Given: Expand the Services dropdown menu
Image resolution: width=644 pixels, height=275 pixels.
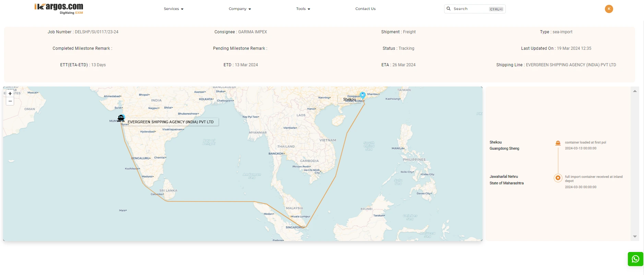Looking at the screenshot, I should pos(174,9).
